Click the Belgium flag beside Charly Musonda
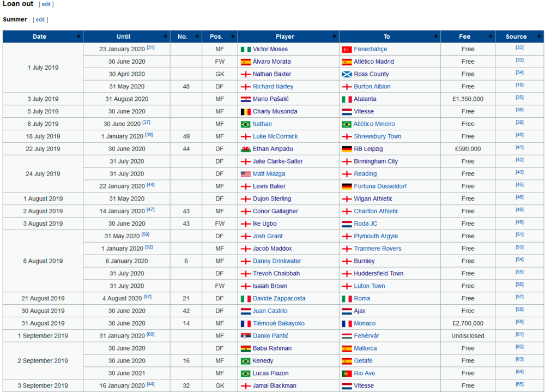This screenshot has height=392, width=545. [x=245, y=112]
